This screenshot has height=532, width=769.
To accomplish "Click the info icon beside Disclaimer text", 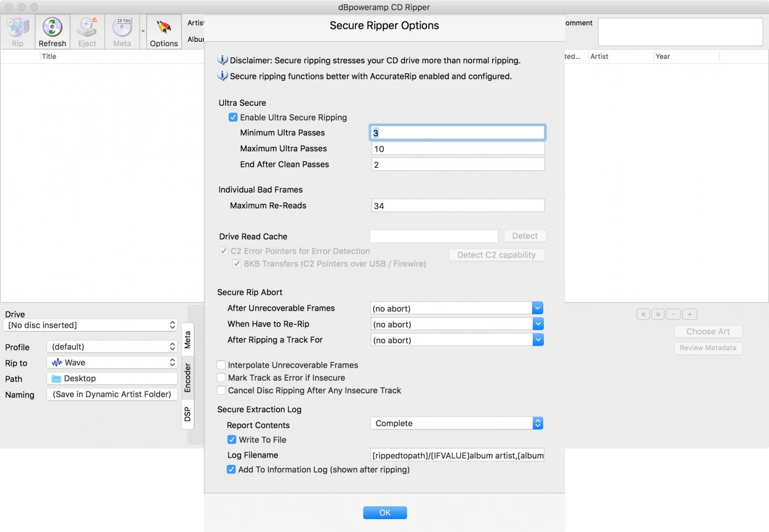I will point(223,60).
